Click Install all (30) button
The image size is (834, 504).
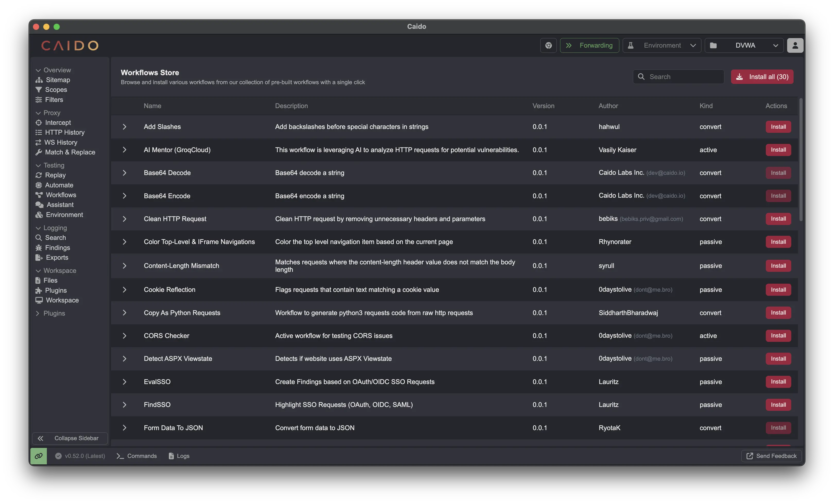pos(762,77)
